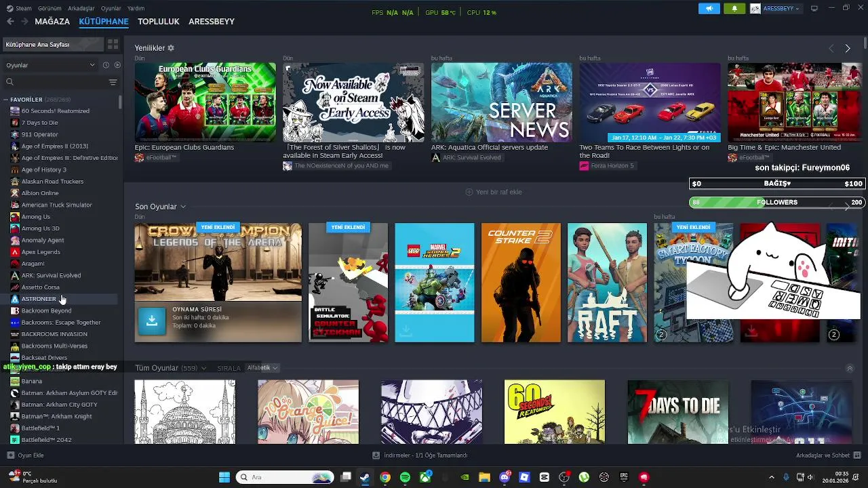Open Google Chrome from the taskbar
Viewport: 868px width, 488px height.
[x=385, y=477]
